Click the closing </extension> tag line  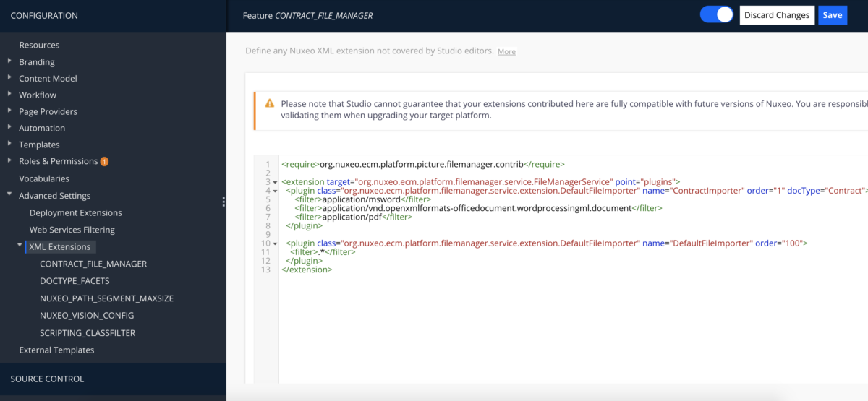307,270
